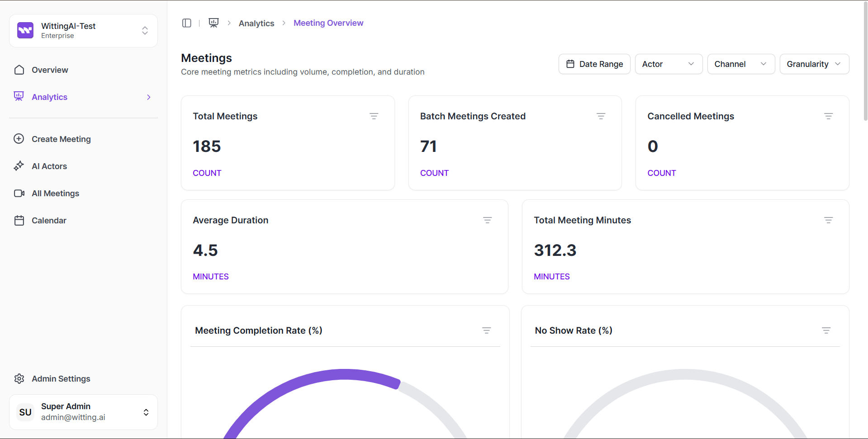Viewport: 868px width, 439px height.
Task: Click filter icon on Cancelled Meetings card
Action: (x=828, y=116)
